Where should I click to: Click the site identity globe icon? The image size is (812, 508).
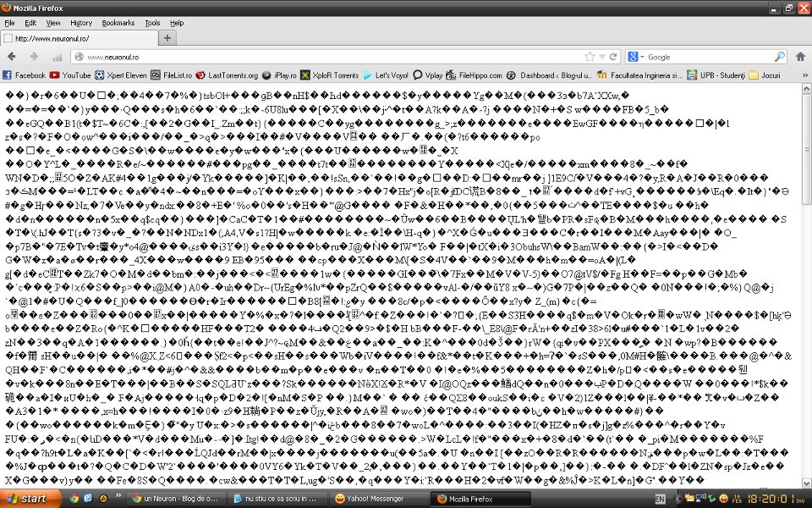[80, 57]
